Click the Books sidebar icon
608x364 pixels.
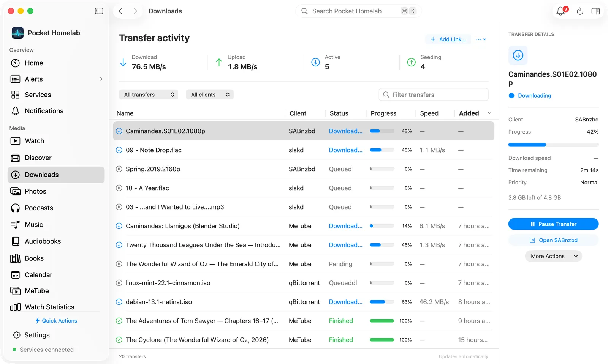click(15, 258)
